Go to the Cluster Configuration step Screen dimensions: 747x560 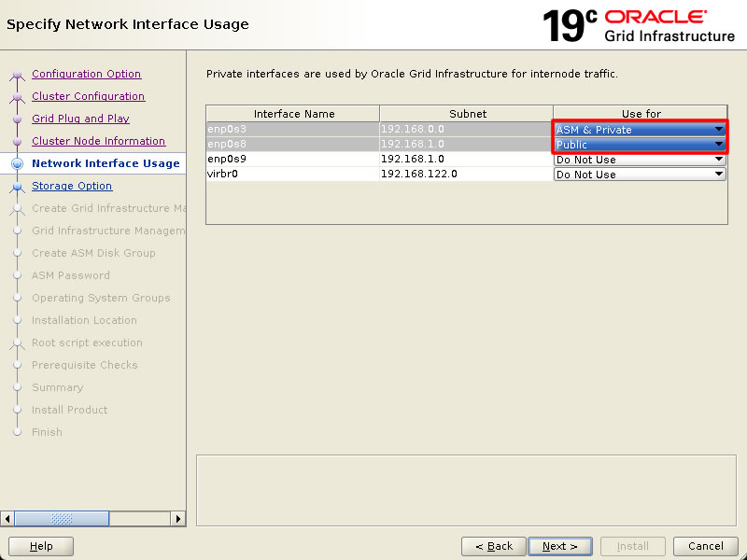[x=88, y=96]
